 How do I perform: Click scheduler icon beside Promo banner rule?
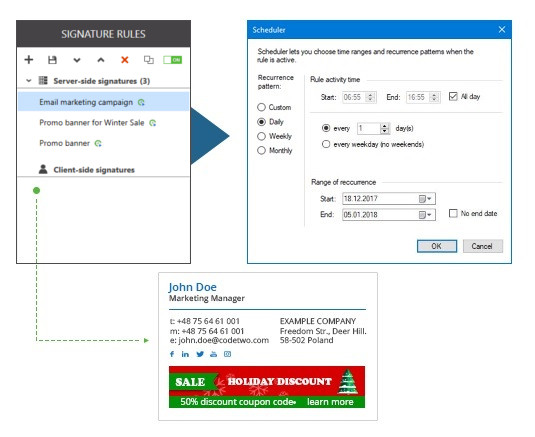point(98,143)
